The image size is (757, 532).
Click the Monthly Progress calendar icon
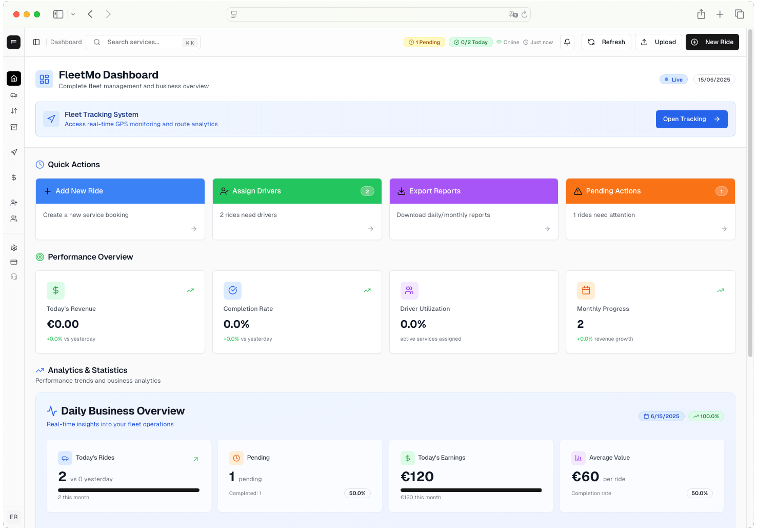586,290
